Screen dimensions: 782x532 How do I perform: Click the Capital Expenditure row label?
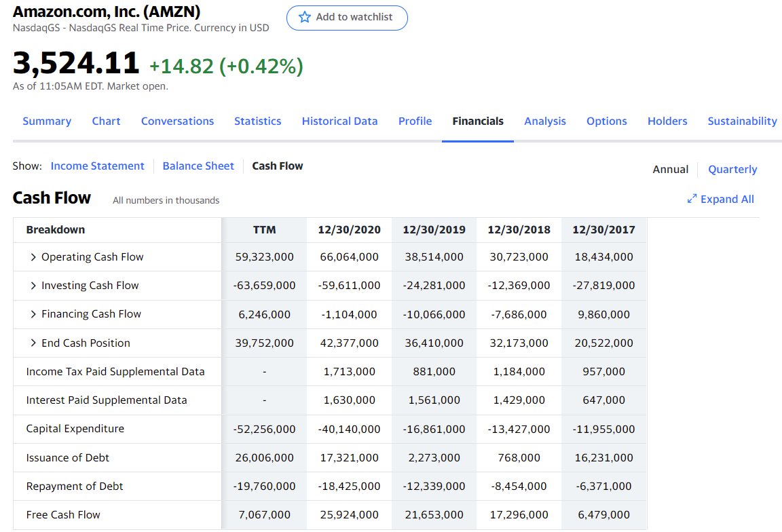point(75,429)
